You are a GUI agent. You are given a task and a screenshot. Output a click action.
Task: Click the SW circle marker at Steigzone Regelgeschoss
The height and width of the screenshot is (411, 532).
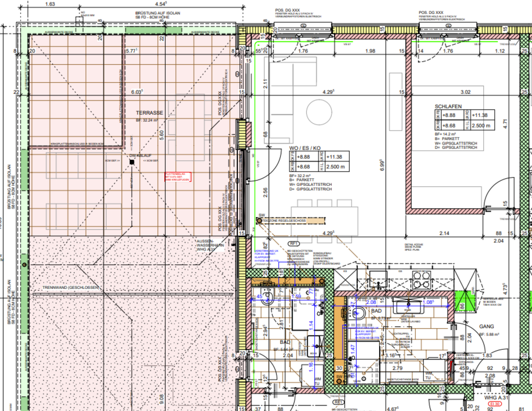tap(259, 221)
